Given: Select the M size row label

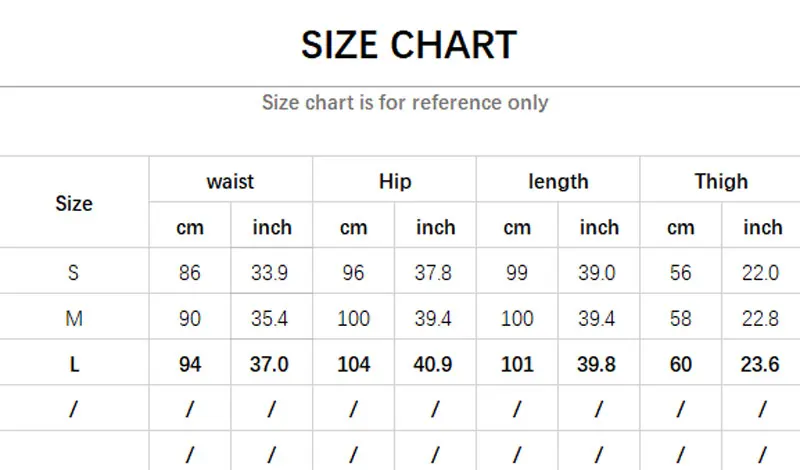Looking at the screenshot, I should pyautogui.click(x=74, y=318).
